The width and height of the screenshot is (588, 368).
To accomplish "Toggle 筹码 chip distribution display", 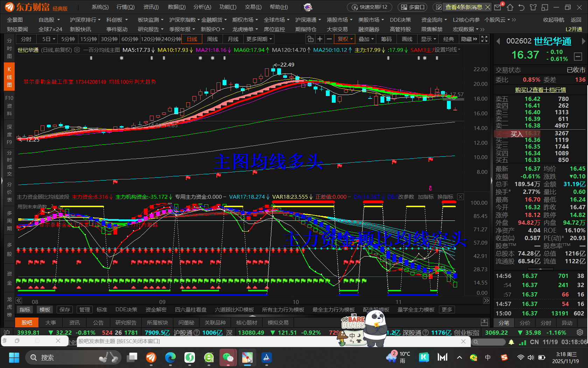I will 386,39.
